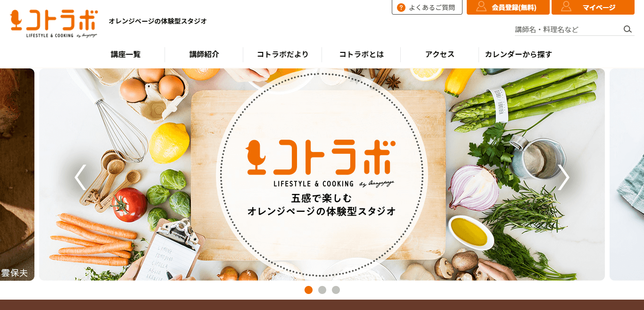Click the search magnifier icon

pyautogui.click(x=627, y=29)
